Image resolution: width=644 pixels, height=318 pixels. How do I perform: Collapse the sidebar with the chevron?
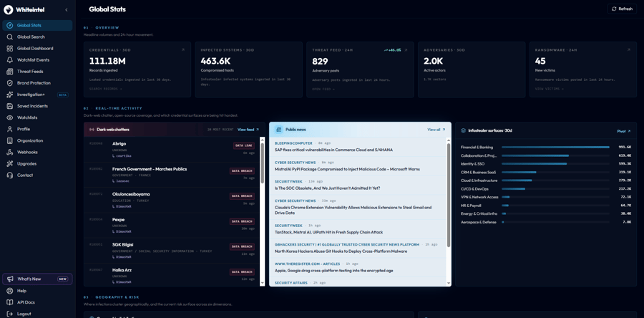(x=67, y=9)
